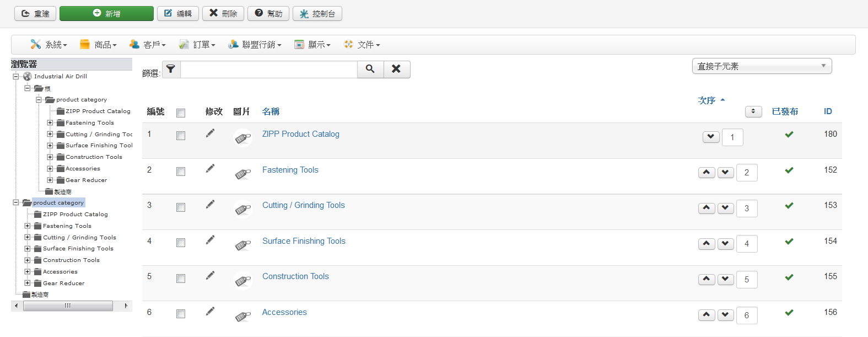The width and height of the screenshot is (868, 337).
Task: Click the Fastening Tools tag image
Action: (242, 174)
